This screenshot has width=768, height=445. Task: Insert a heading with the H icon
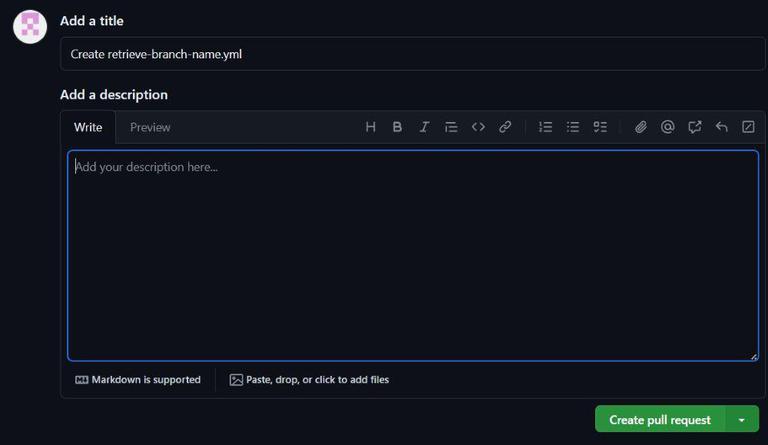(x=370, y=127)
